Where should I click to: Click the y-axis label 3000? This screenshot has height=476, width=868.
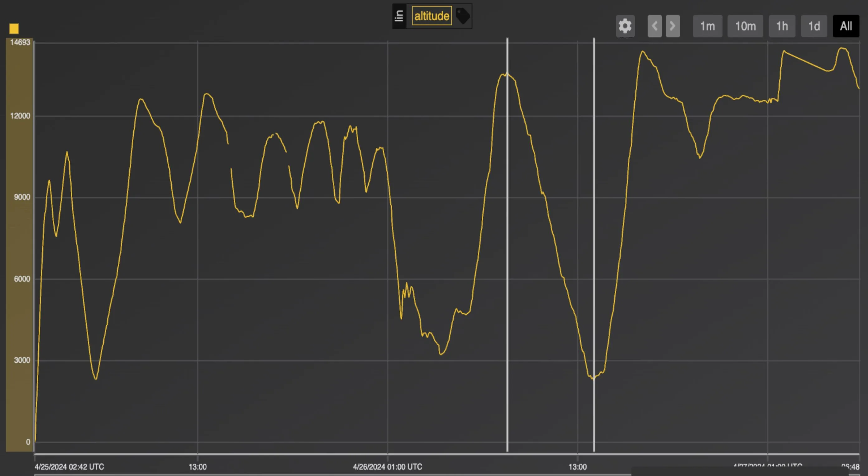point(22,360)
